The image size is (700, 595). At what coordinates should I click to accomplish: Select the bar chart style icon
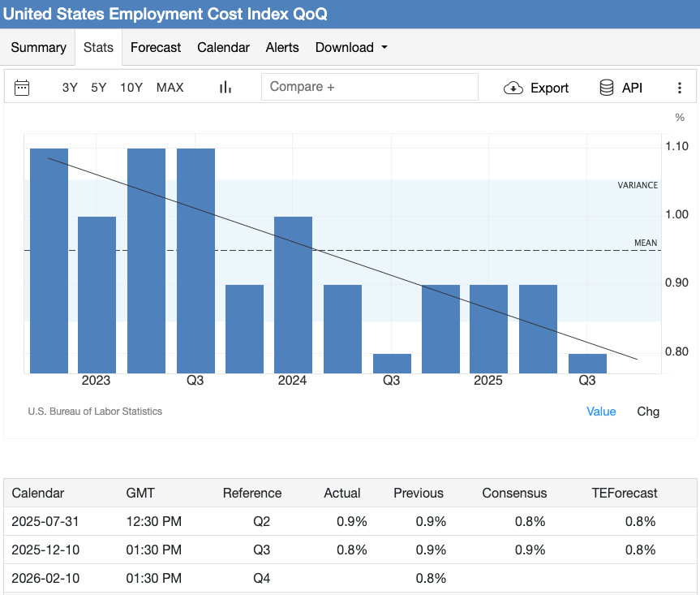[225, 86]
